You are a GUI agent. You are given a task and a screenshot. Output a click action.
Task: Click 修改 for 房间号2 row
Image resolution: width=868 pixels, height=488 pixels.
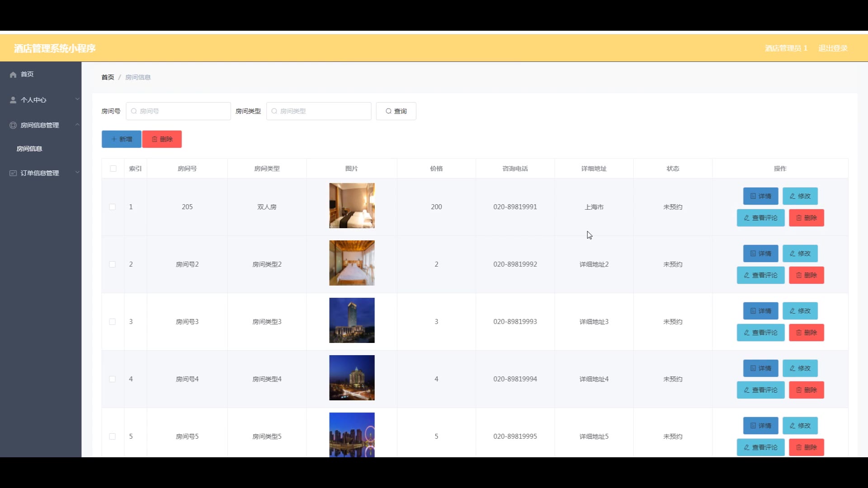tap(800, 253)
